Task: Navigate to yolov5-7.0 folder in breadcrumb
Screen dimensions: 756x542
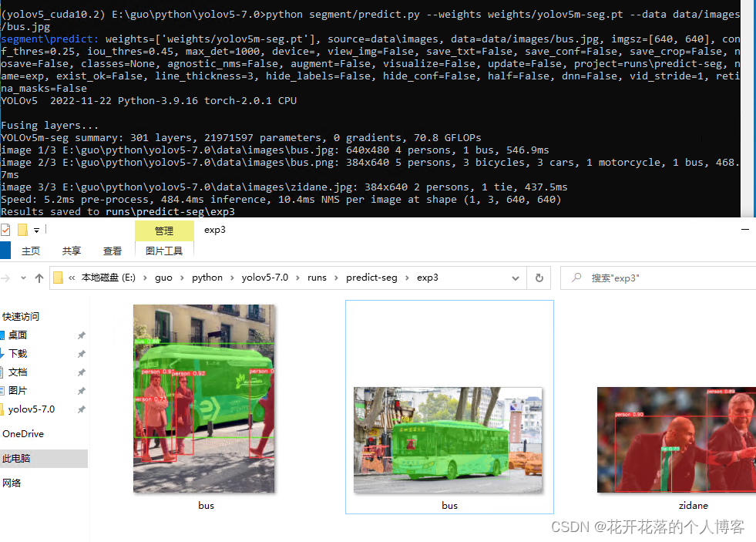Action: [265, 278]
